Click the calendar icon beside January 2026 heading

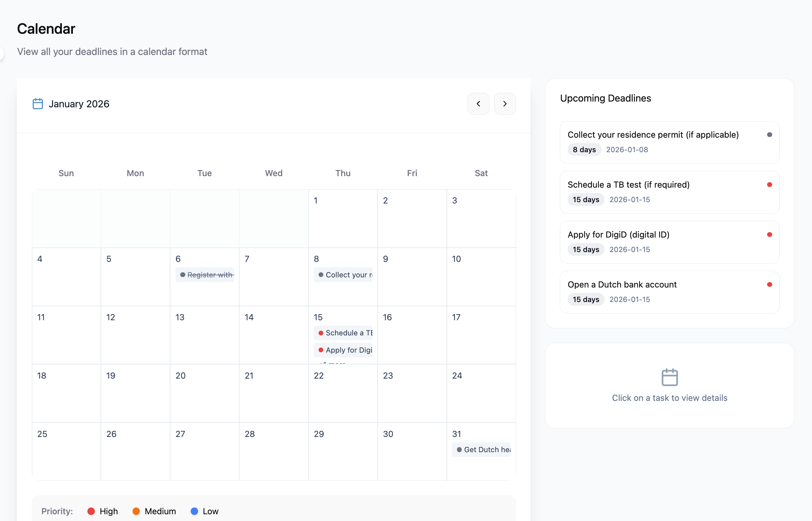click(37, 104)
